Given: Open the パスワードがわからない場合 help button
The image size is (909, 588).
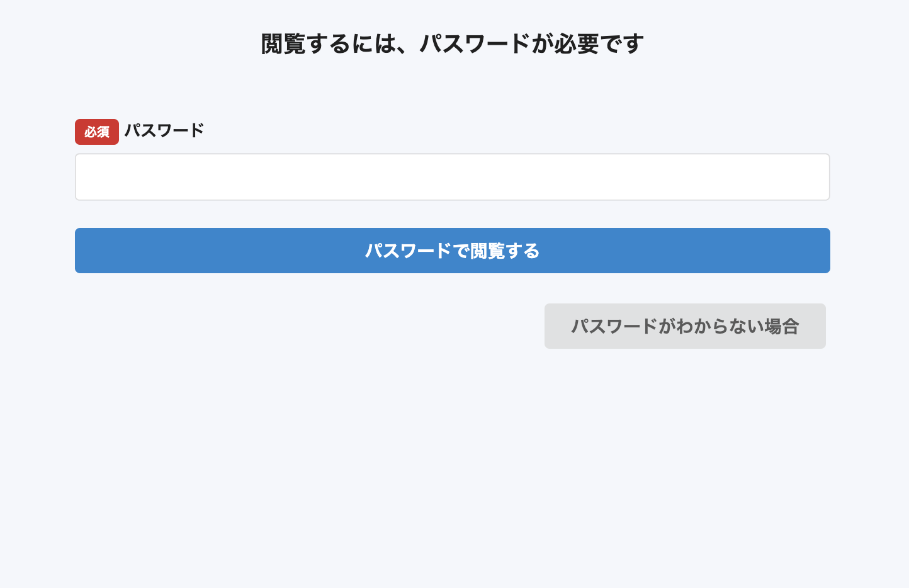Looking at the screenshot, I should pyautogui.click(x=685, y=326).
